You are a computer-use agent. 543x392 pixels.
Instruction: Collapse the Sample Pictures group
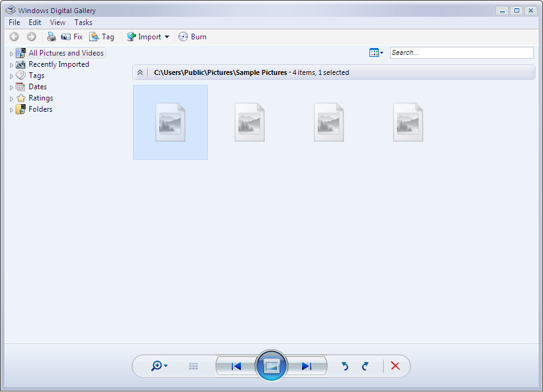click(x=140, y=72)
